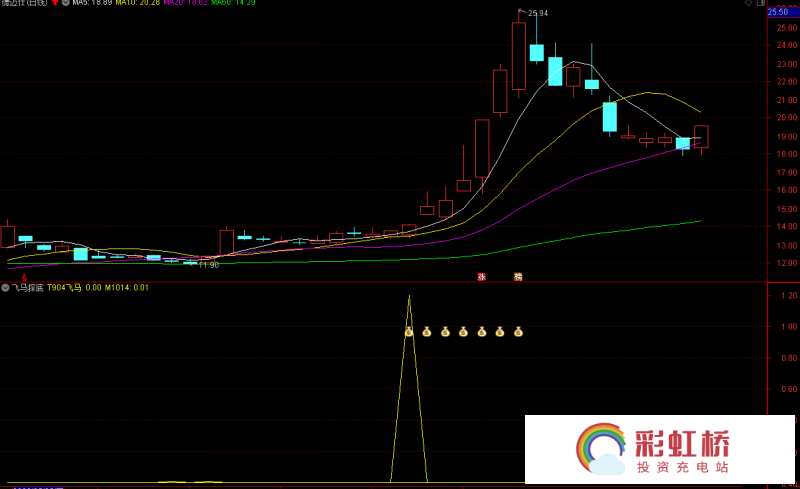Click the red 涨 event marker
This screenshot has width=800, height=489.
[x=481, y=277]
